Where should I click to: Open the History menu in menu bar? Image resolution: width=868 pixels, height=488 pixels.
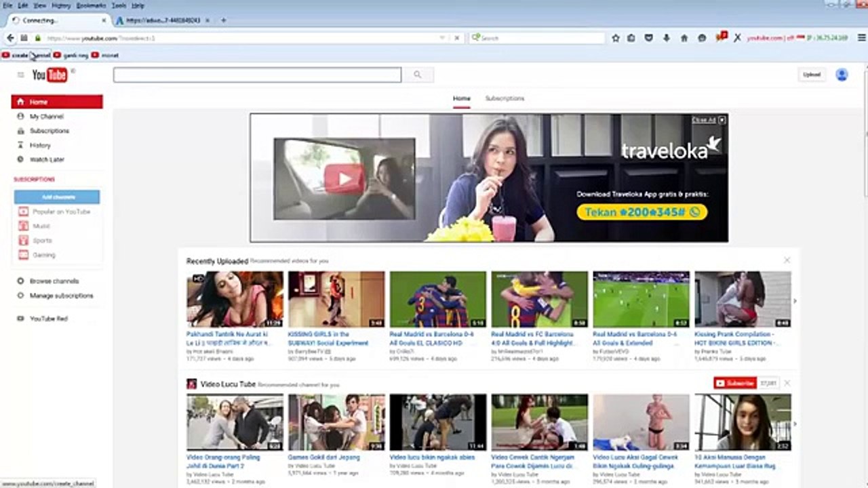[61, 5]
